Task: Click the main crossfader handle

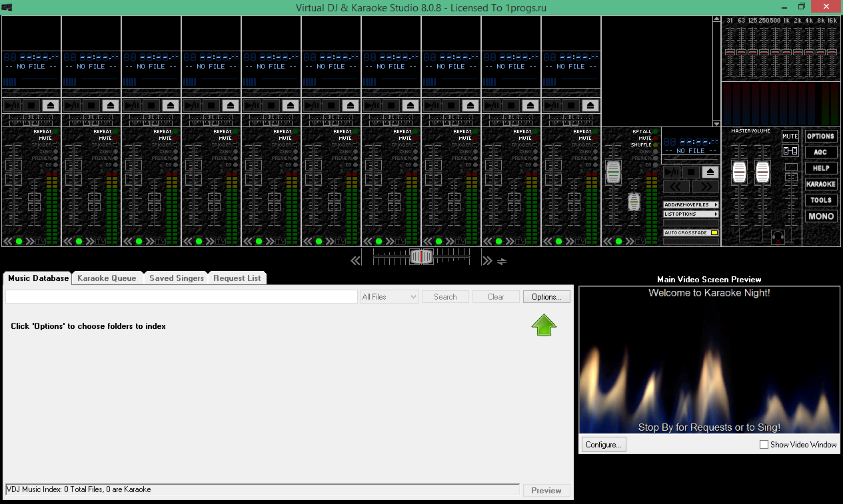Action: click(x=421, y=257)
